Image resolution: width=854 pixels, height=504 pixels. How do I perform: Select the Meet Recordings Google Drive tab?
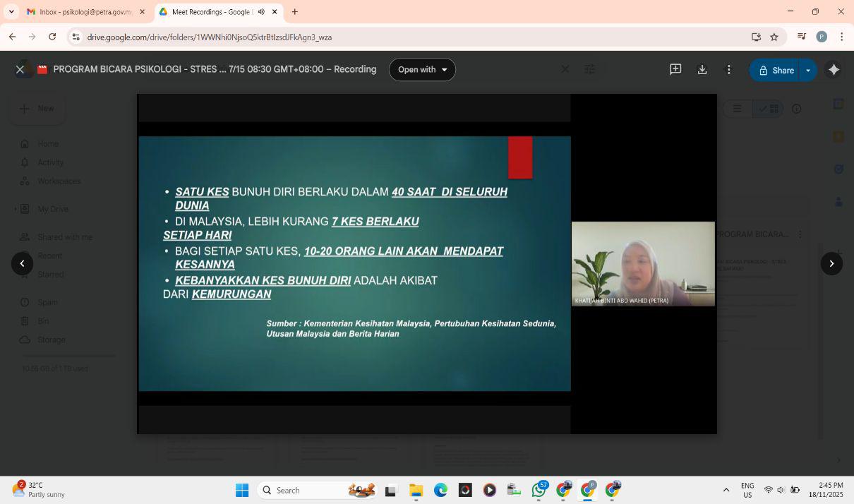[209, 12]
